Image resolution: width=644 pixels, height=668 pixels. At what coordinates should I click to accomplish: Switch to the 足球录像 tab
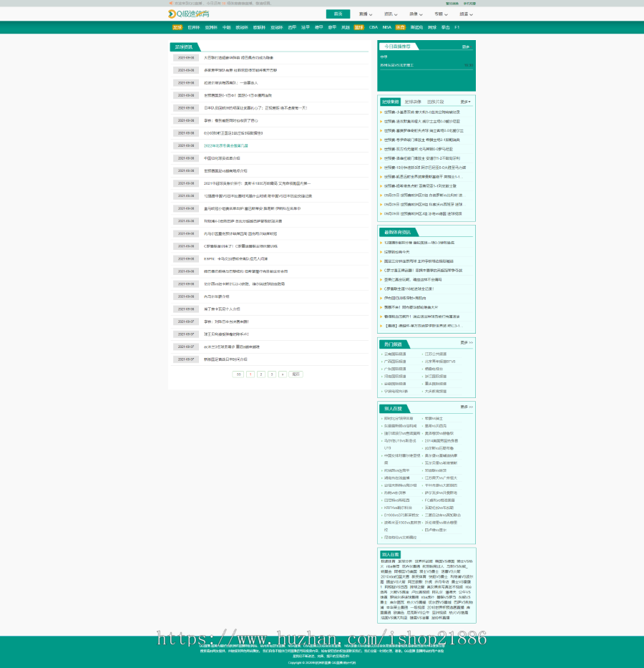click(413, 102)
